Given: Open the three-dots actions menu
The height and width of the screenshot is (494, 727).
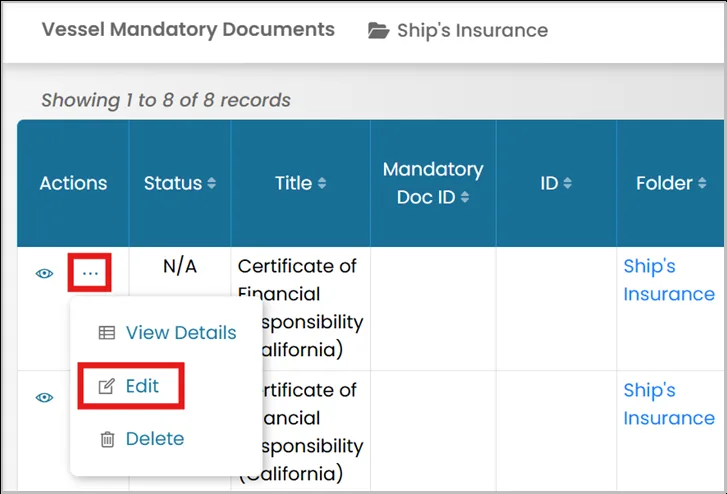Looking at the screenshot, I should pos(90,273).
